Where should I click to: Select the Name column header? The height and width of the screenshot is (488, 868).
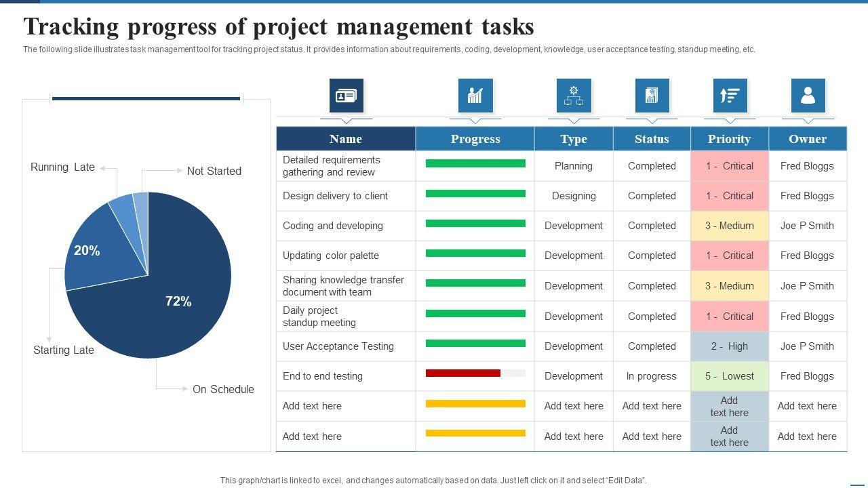coord(346,139)
